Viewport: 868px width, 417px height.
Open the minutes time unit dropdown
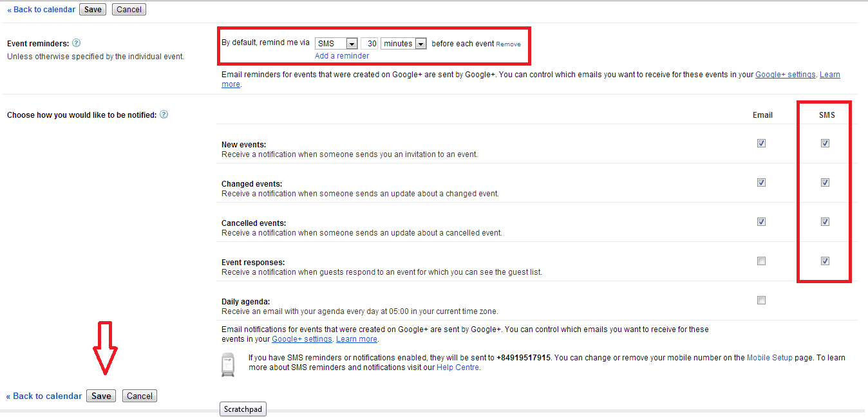404,44
